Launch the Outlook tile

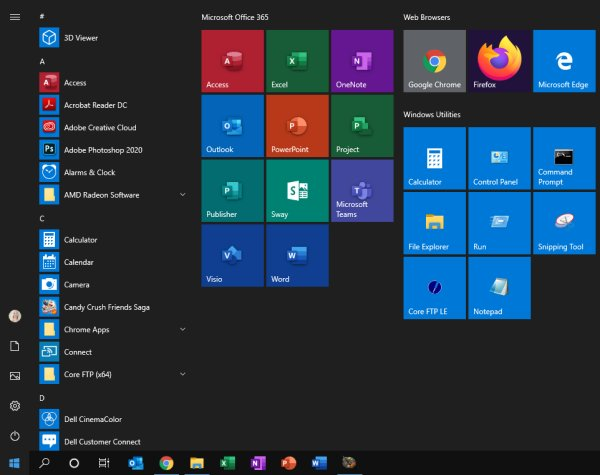(x=233, y=126)
